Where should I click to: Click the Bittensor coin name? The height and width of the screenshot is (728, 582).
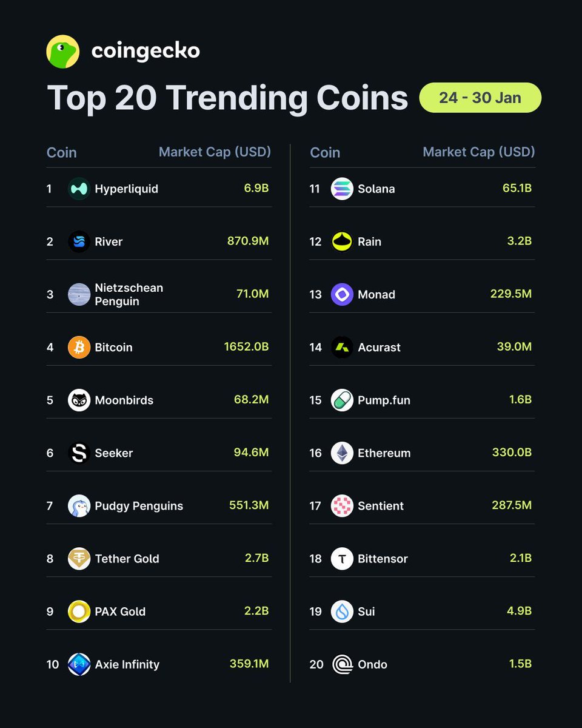tap(383, 559)
